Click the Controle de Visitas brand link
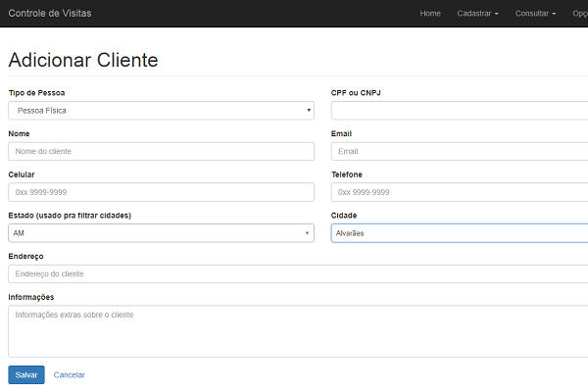This screenshot has height=392, width=588. [x=50, y=13]
